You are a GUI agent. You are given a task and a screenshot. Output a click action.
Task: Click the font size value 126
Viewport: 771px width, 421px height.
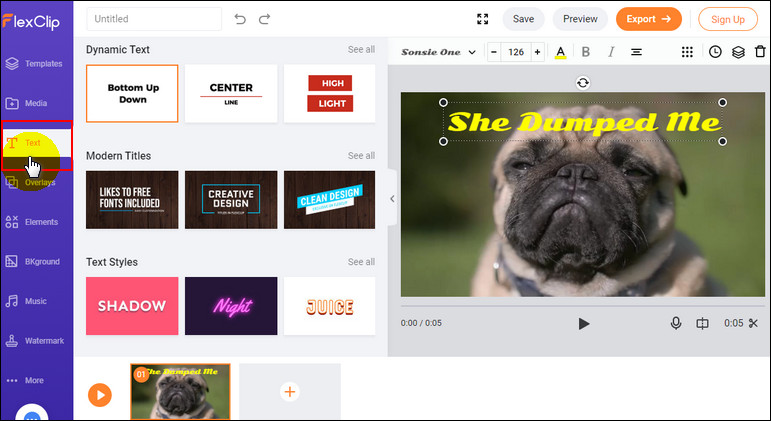coord(516,52)
